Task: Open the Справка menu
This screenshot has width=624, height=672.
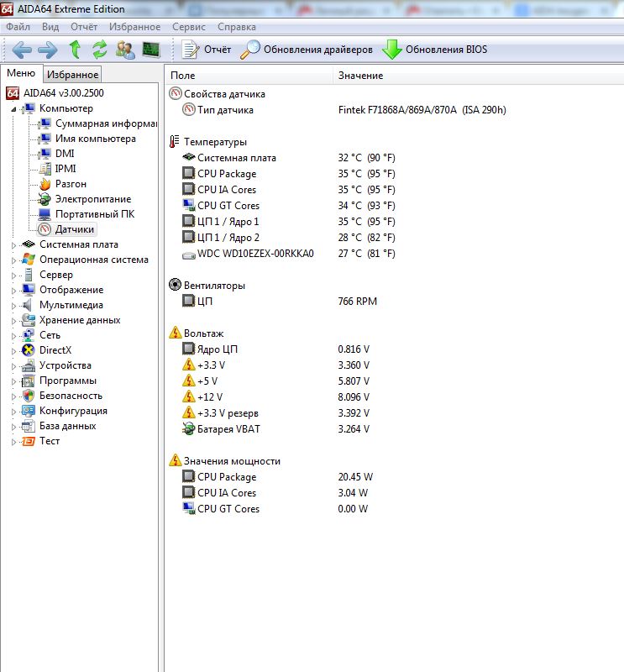Action: pyautogui.click(x=237, y=27)
